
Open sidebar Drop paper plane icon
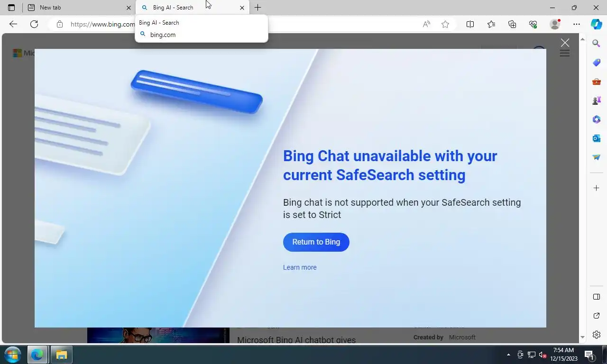point(597,157)
